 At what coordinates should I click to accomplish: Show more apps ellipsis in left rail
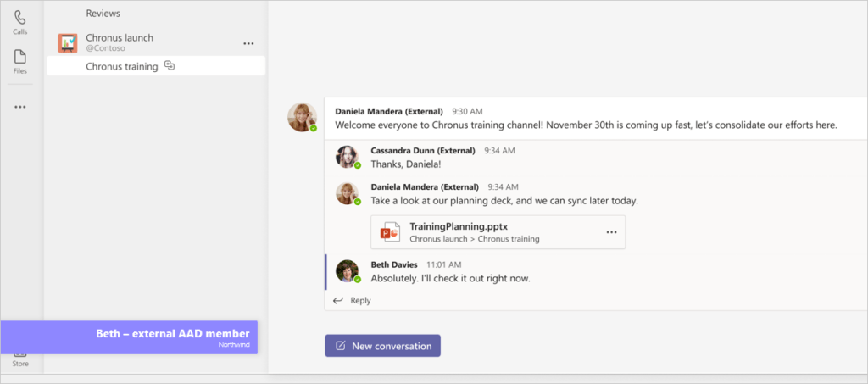pos(20,107)
